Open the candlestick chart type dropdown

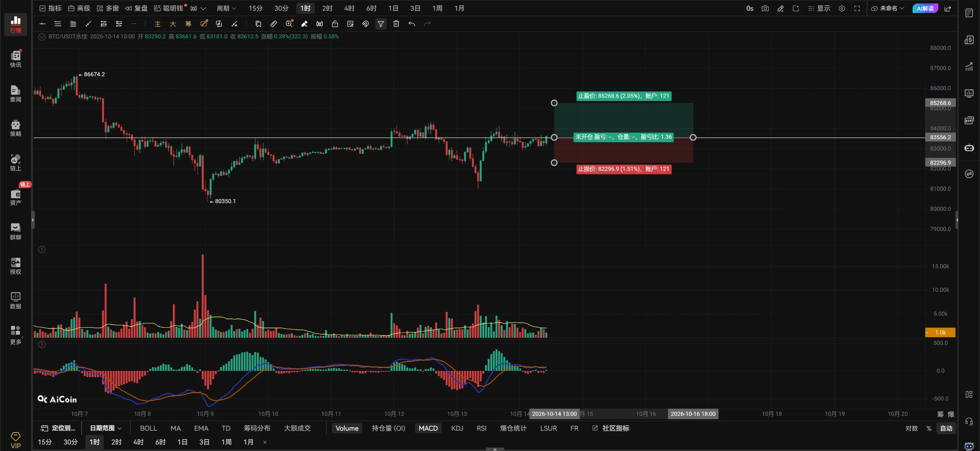pyautogui.click(x=198, y=8)
